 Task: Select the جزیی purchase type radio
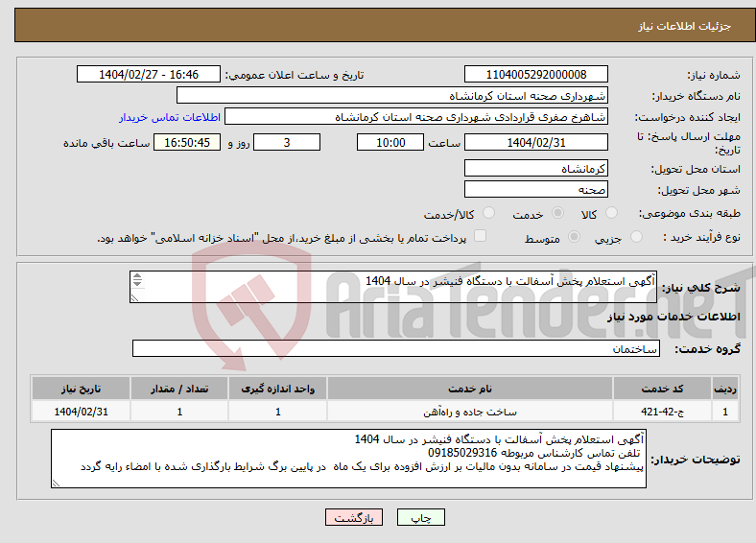pyautogui.click(x=636, y=236)
